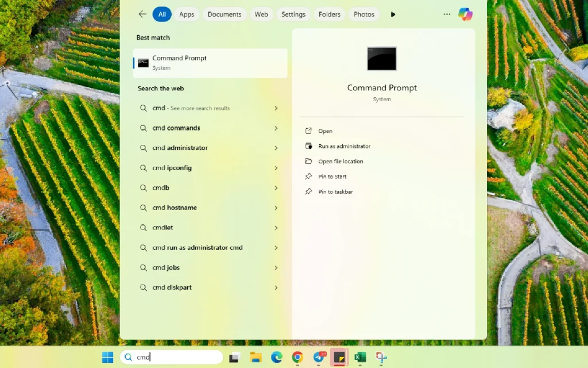
Task: Expand chevron for 'cmd - See more search results'
Action: [x=276, y=108]
